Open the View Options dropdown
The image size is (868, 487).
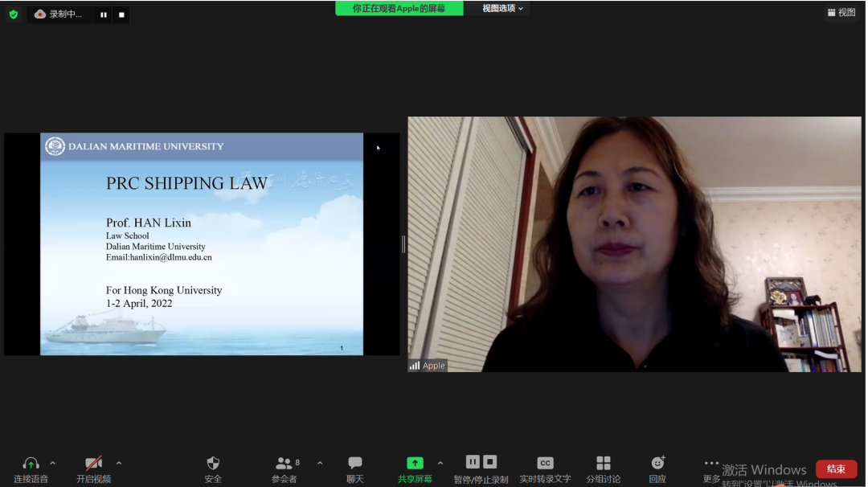(x=502, y=8)
